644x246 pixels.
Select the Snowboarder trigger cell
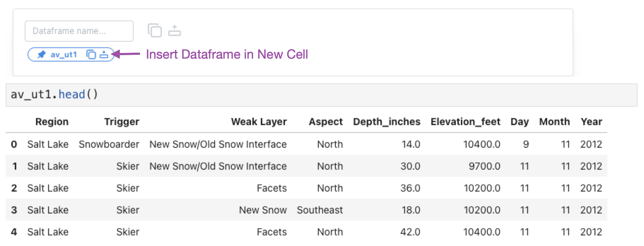[109, 144]
